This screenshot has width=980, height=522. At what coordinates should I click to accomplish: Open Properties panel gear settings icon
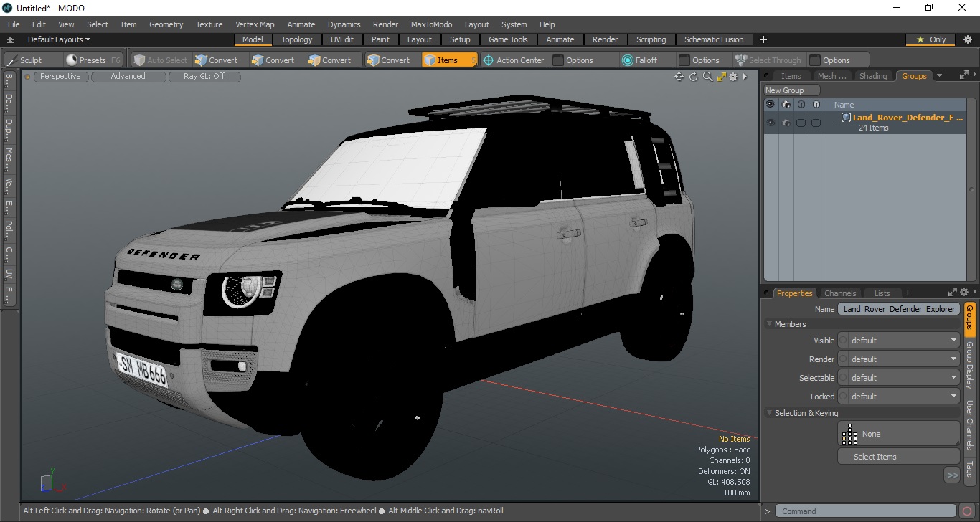click(x=964, y=293)
